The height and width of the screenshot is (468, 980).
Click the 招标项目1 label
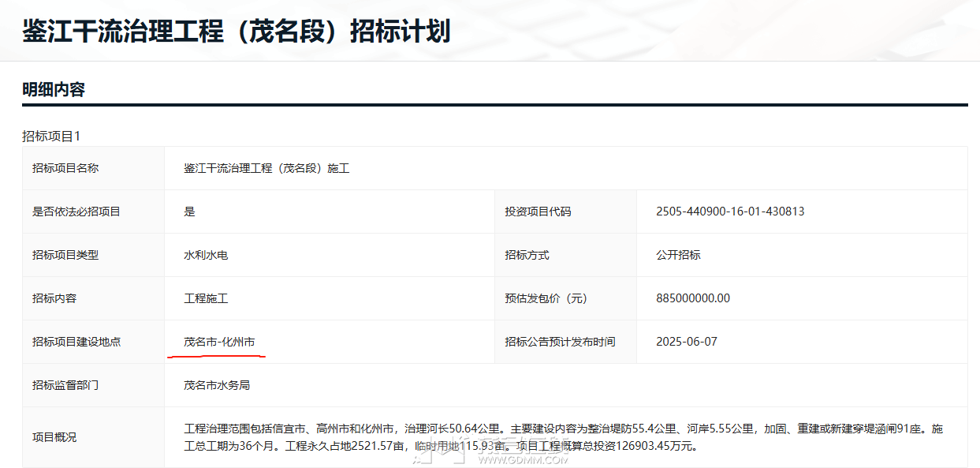(51, 137)
